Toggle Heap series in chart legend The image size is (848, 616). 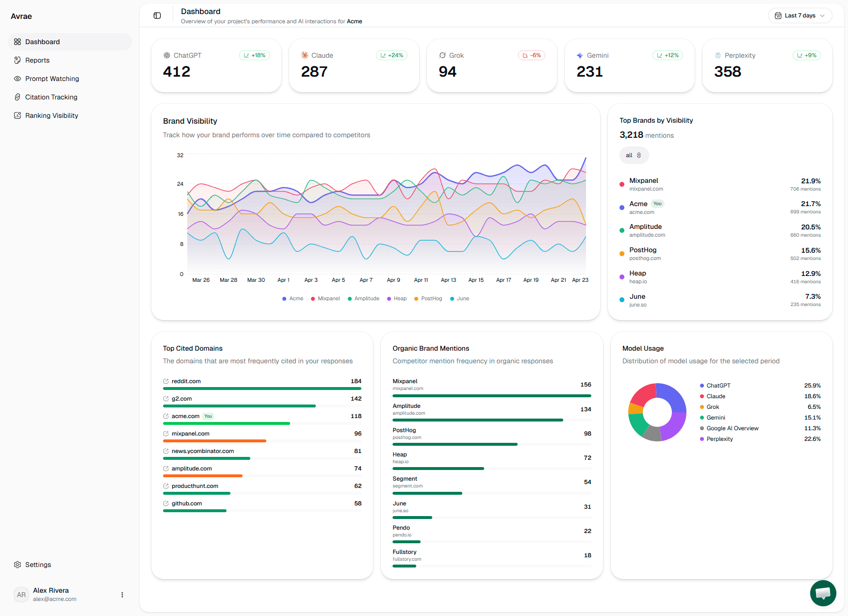point(397,298)
